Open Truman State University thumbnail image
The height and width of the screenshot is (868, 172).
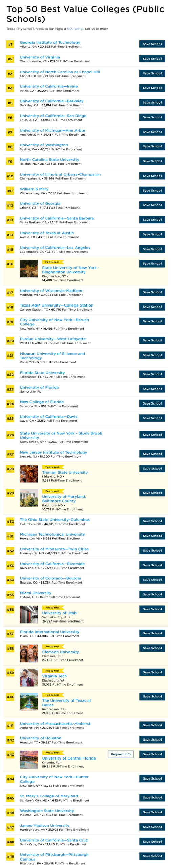tap(29, 473)
